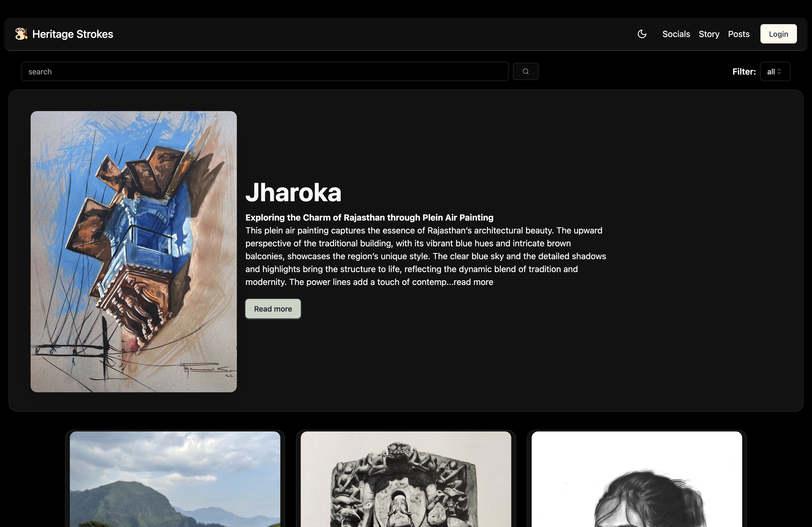Viewport: 812px width, 527px height.
Task: Toggle dark mode with moon icon
Action: point(642,34)
